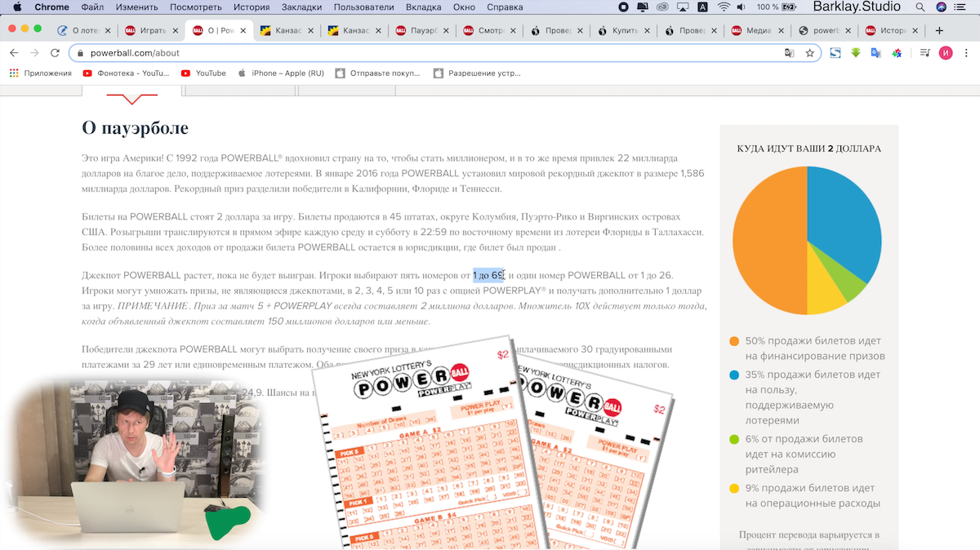Open the Приложения bookmarks shortcut
This screenshot has width=980, height=550.
coord(41,73)
